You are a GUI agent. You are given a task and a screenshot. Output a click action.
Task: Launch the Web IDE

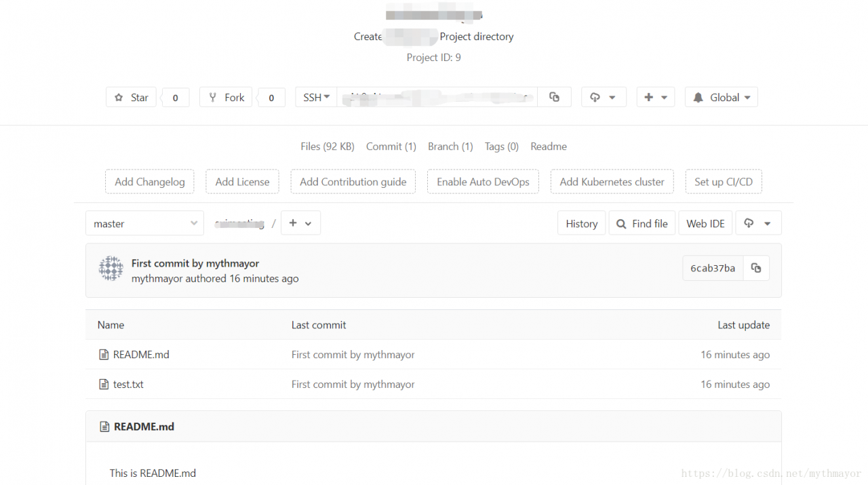[x=705, y=223]
